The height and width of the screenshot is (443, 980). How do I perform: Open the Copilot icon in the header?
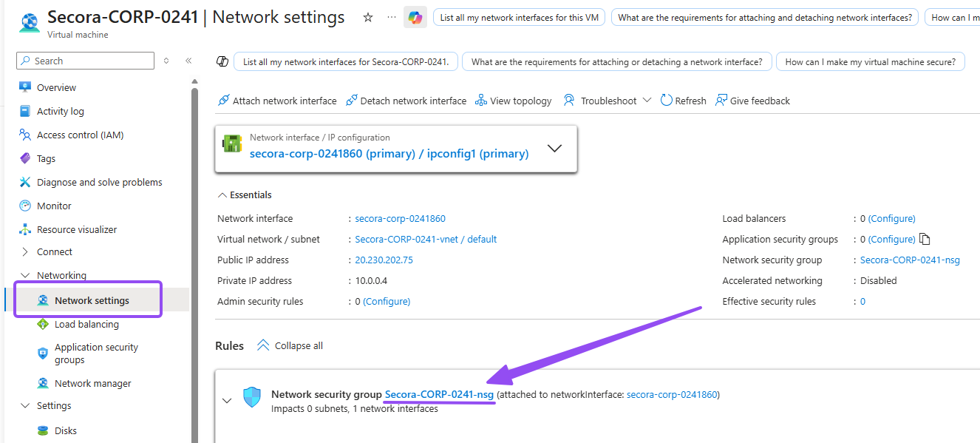pos(415,17)
